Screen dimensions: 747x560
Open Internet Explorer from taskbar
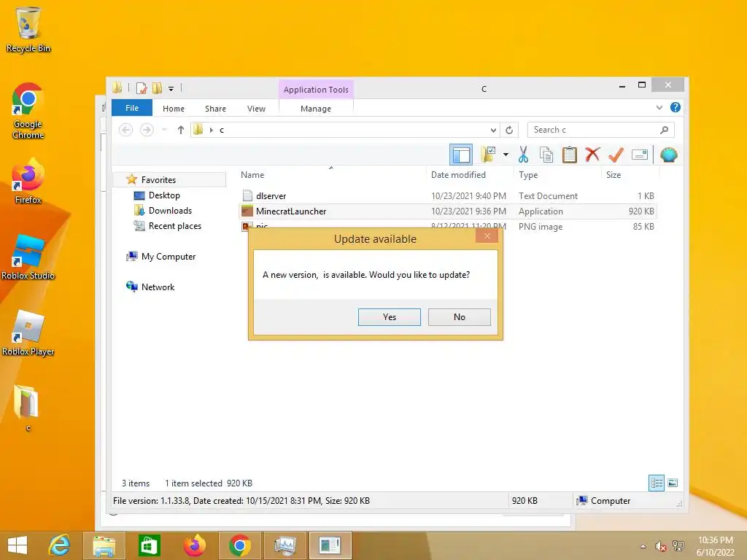coord(59,545)
